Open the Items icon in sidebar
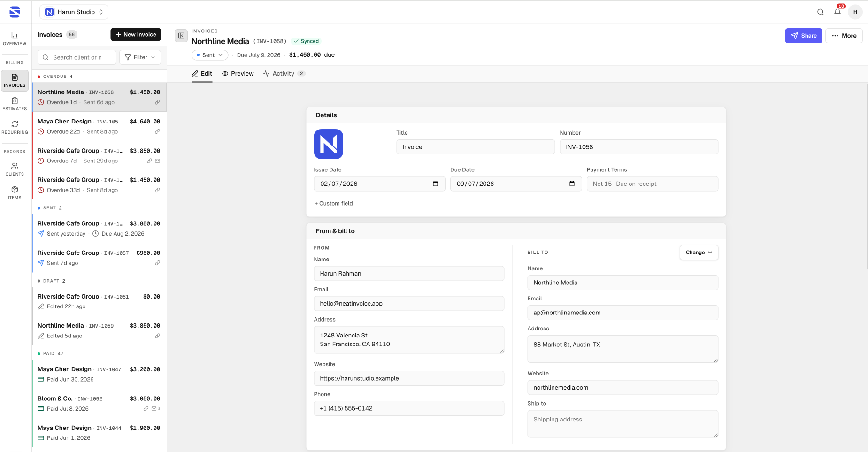 [x=15, y=193]
